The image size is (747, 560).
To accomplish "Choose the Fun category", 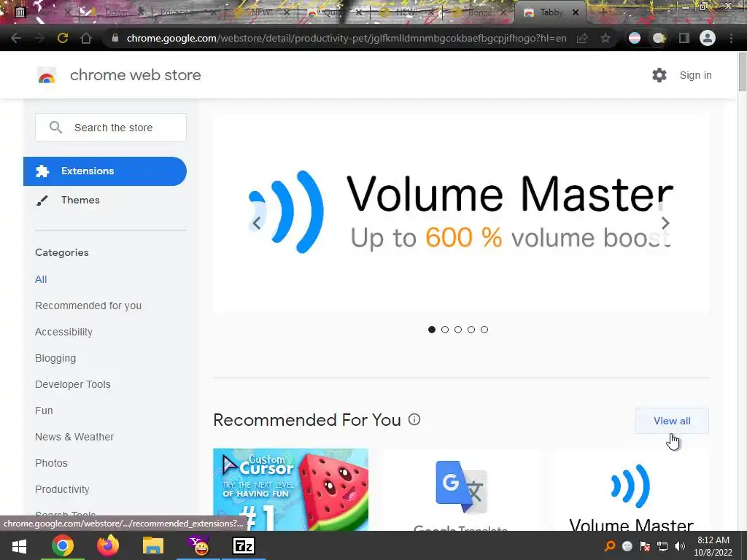I will [44, 411].
